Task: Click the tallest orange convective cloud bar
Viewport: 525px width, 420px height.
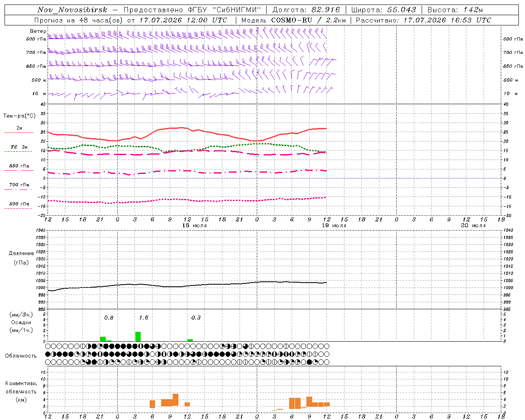Action: [176, 399]
